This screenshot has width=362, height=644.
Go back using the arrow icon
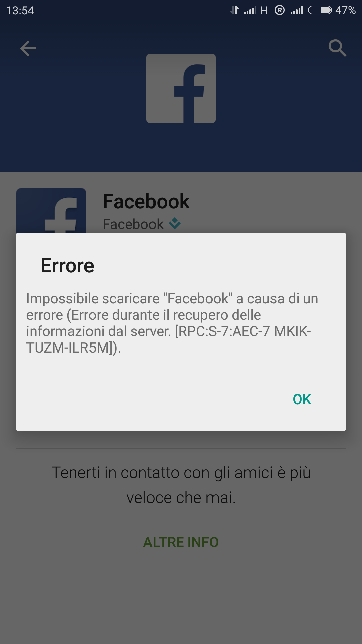pyautogui.click(x=28, y=48)
